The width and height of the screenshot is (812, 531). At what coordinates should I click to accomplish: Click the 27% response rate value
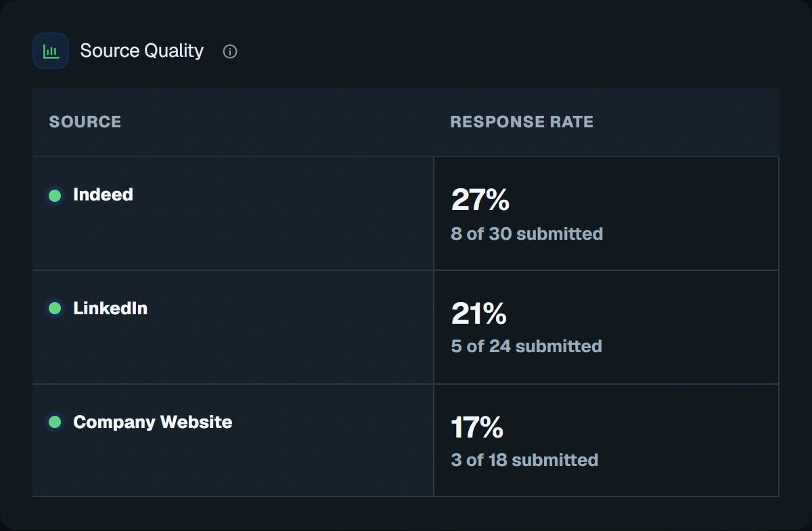coord(480,200)
